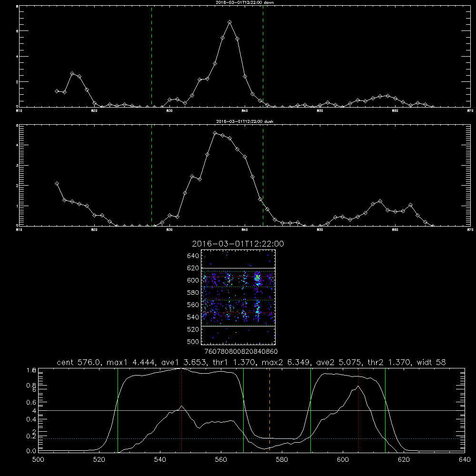Click the 580 label on the heatmap y-axis
476x476 pixels.
[193, 293]
